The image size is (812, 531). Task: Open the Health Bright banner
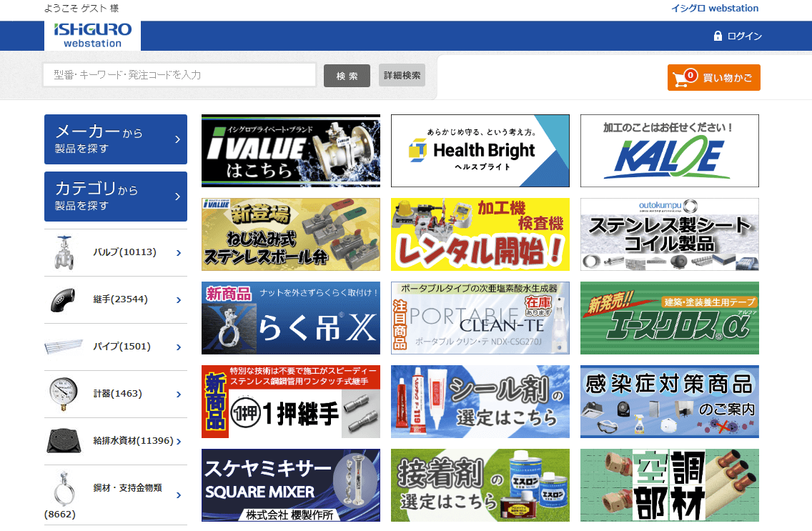coord(480,151)
